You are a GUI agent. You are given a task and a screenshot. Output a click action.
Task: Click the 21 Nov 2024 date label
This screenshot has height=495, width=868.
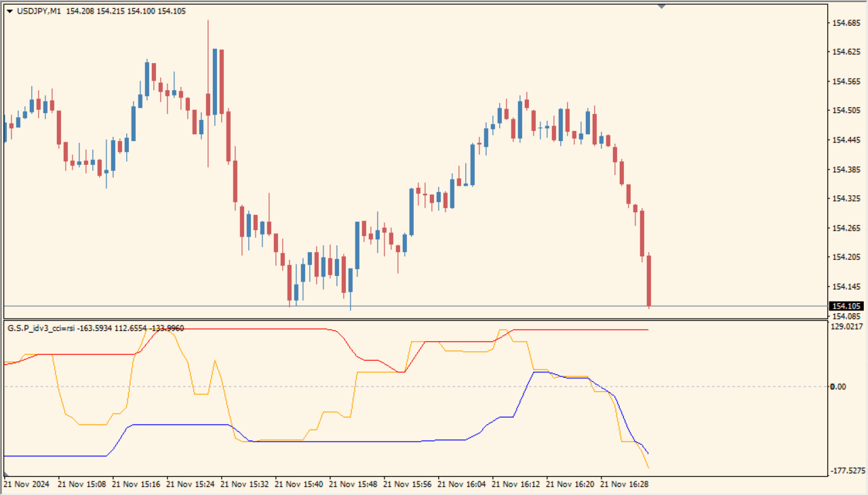[x=26, y=485]
